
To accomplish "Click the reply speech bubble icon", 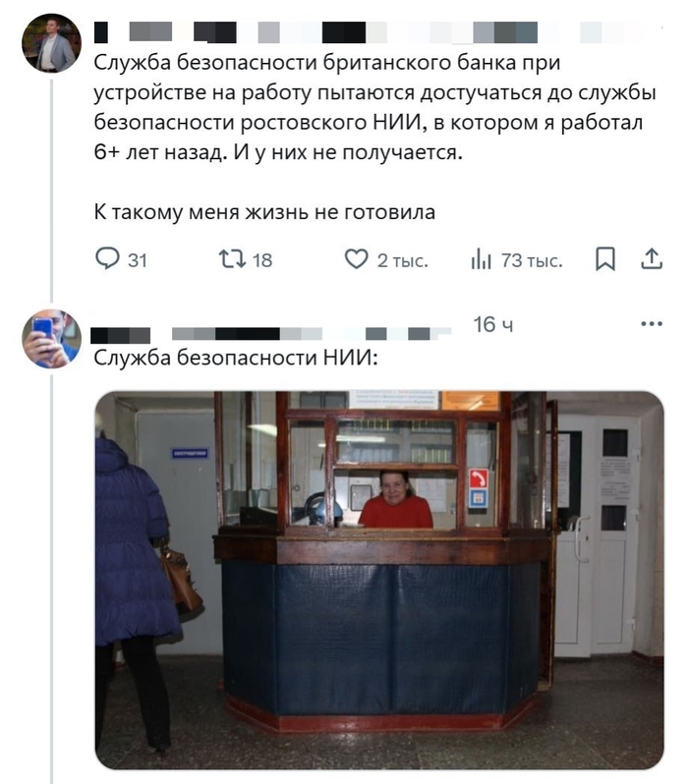I will 107,259.
